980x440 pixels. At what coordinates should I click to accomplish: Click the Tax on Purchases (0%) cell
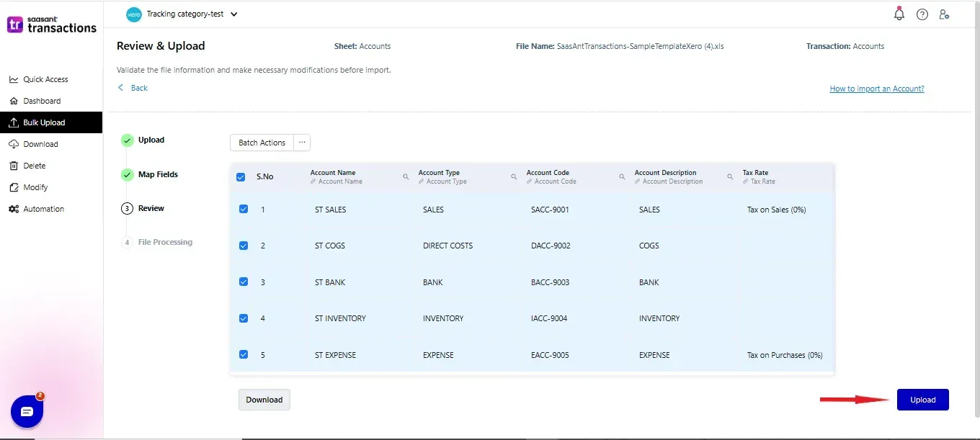pyautogui.click(x=785, y=355)
